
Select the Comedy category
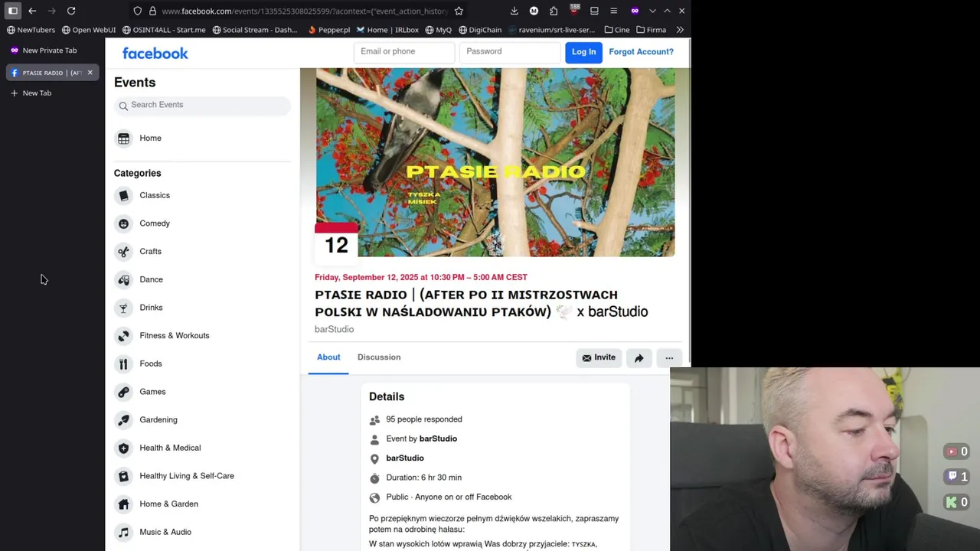pos(202,223)
